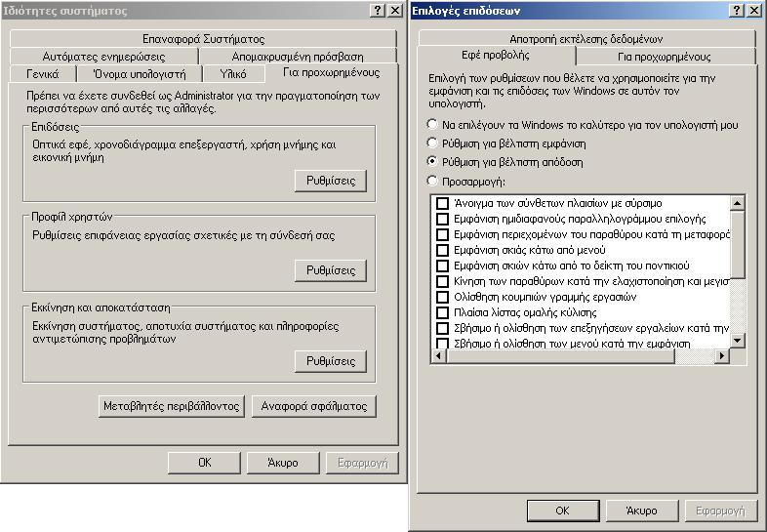
Task: Select the Γενικά tab
Action: 43,74
